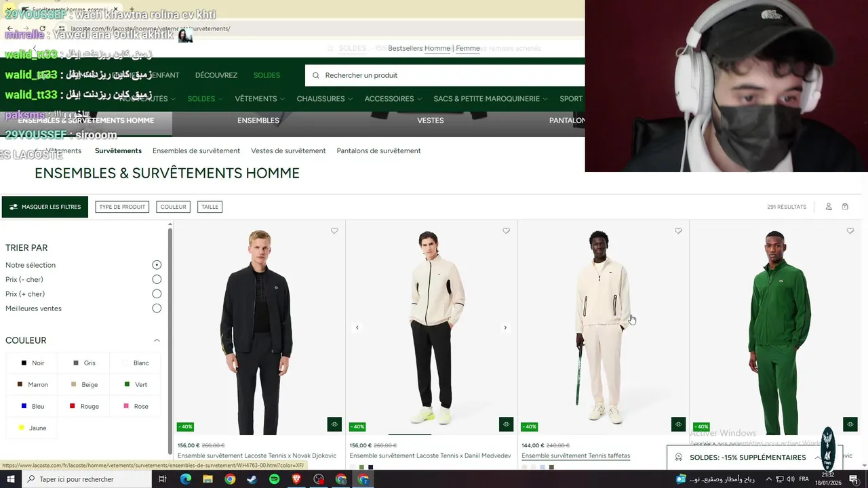868x488 pixels.
Task: Open quick view for Daniil Medvedev tracksuit
Action: click(506, 424)
